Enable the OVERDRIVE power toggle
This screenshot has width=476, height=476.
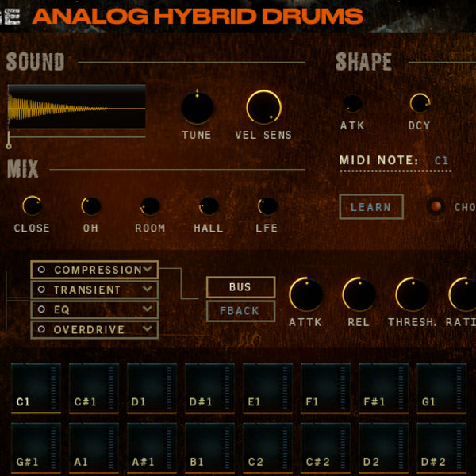pyautogui.click(x=41, y=329)
